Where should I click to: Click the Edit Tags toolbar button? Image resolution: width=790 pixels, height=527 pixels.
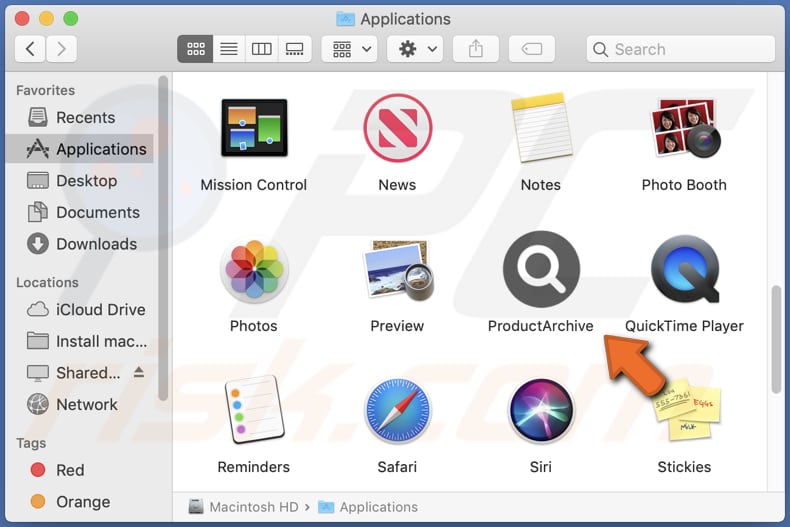pyautogui.click(x=532, y=49)
